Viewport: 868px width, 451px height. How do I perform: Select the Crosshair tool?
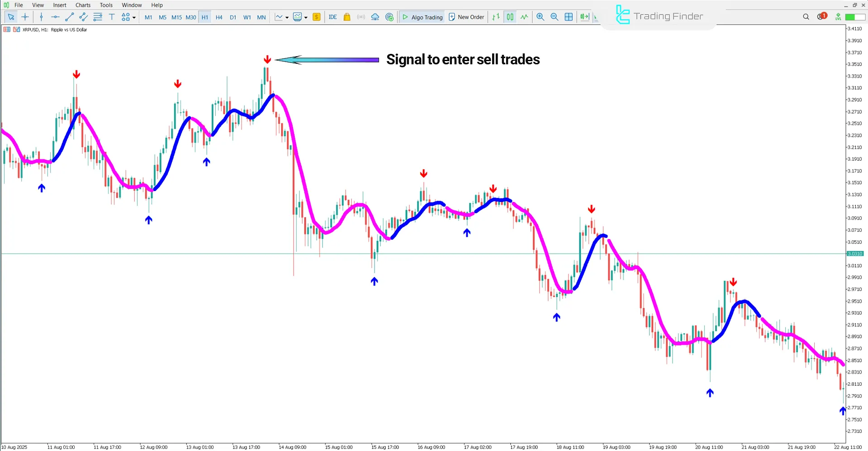(25, 17)
